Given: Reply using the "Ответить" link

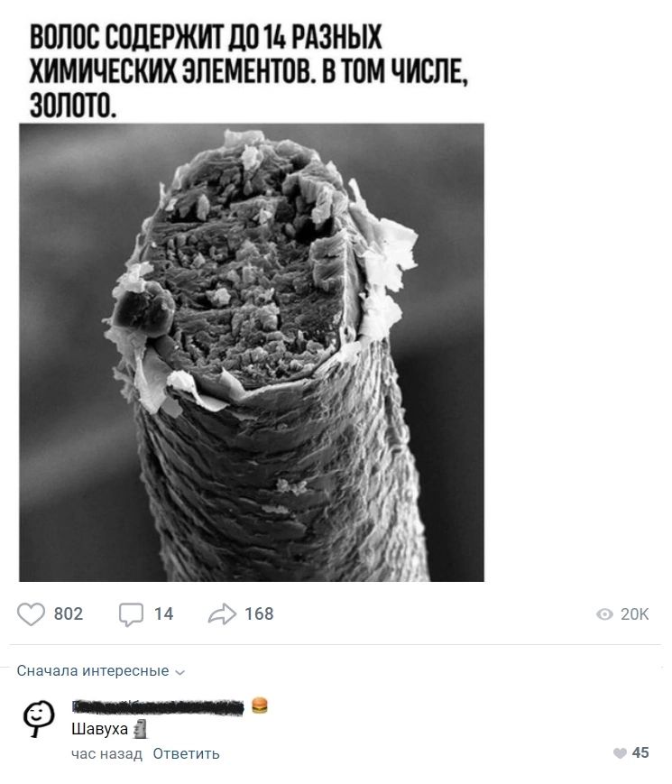Looking at the screenshot, I should coord(186,753).
